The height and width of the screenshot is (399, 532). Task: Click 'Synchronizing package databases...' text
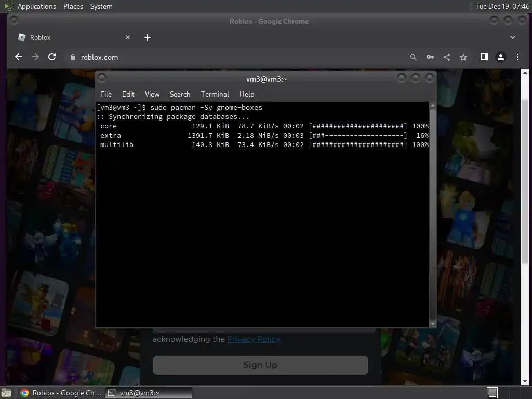pyautogui.click(x=179, y=117)
